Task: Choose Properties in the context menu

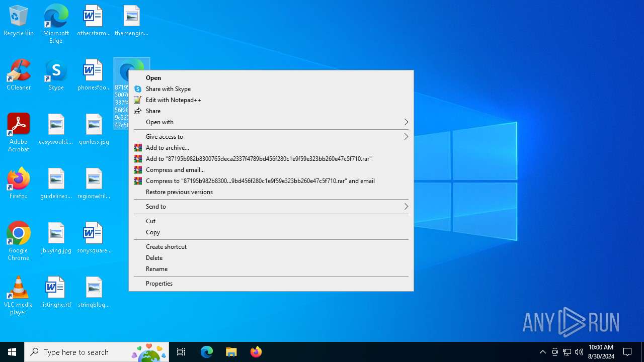Action: pos(271,284)
